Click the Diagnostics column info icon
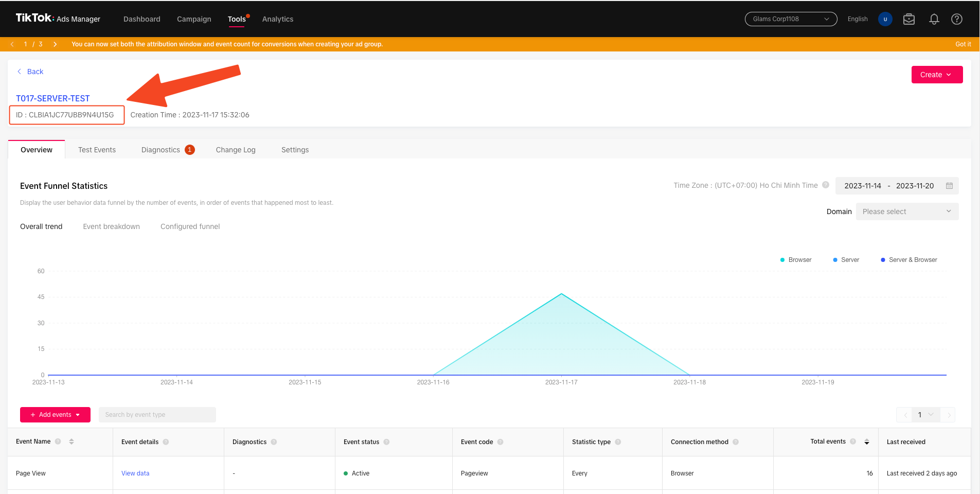980x494 pixels. coord(274,442)
